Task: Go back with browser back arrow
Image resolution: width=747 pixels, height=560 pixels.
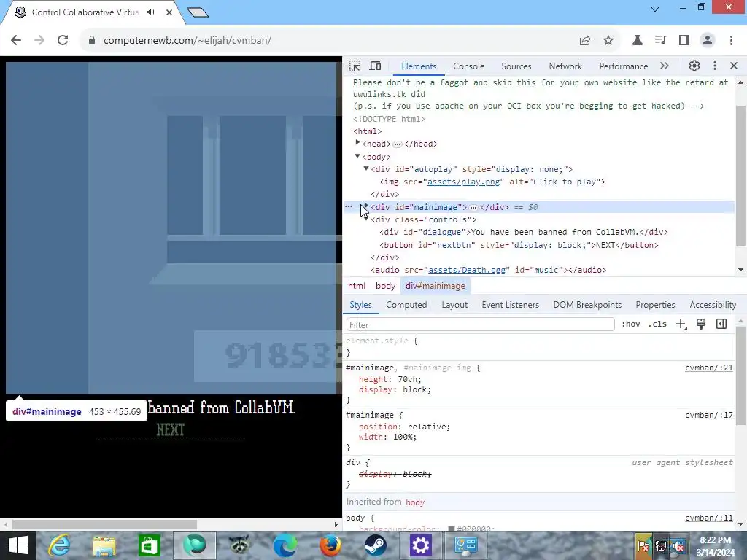Action: point(16,41)
